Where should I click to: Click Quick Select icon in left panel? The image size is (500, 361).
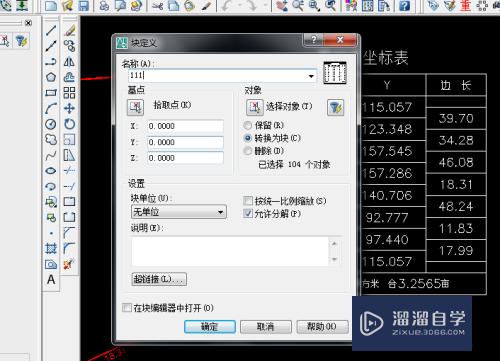pos(21,41)
